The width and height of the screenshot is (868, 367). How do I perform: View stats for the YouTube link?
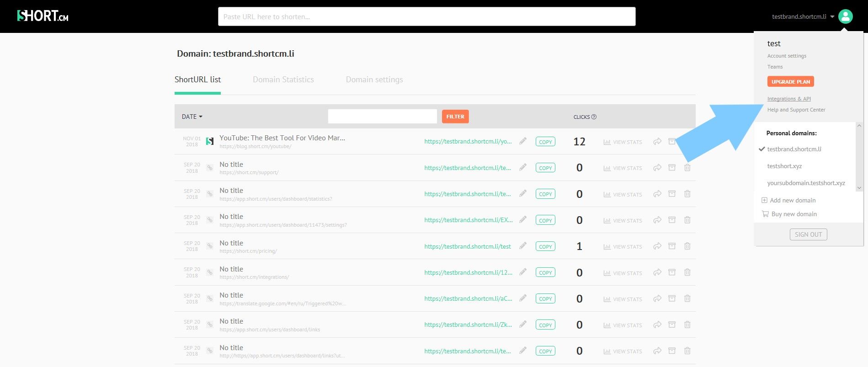pos(623,142)
